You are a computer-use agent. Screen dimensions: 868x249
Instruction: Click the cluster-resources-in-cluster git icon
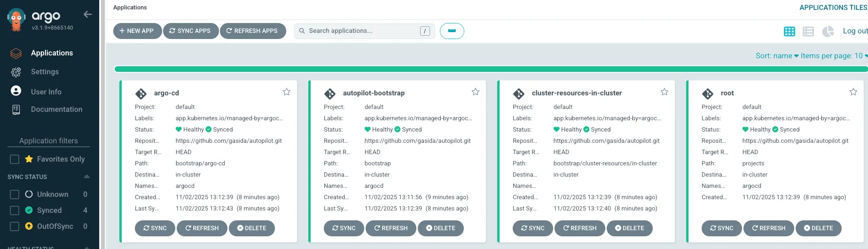519,94
